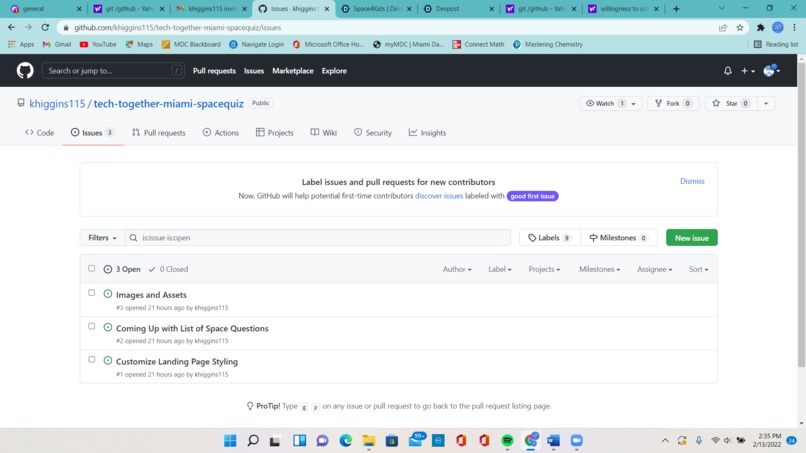Expand the Author filter
The image size is (806, 453).
[x=457, y=269]
